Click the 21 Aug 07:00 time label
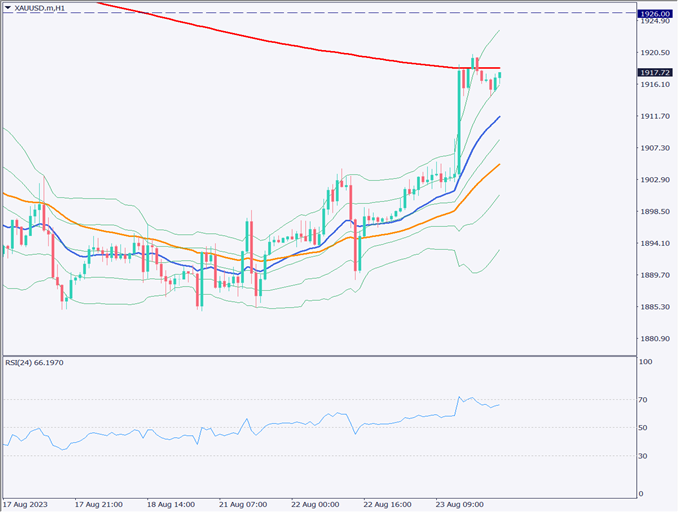Image resolution: width=678 pixels, height=512 pixels. pyautogui.click(x=243, y=504)
